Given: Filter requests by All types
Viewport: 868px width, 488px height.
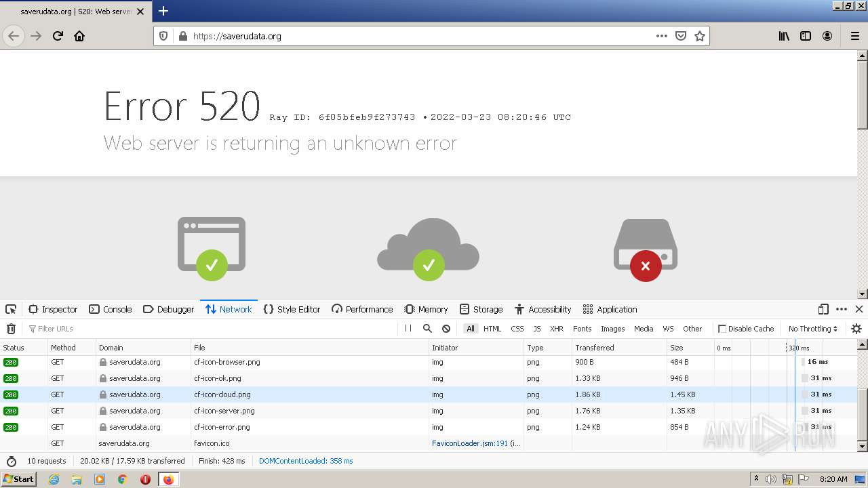Looking at the screenshot, I should pyautogui.click(x=470, y=329).
